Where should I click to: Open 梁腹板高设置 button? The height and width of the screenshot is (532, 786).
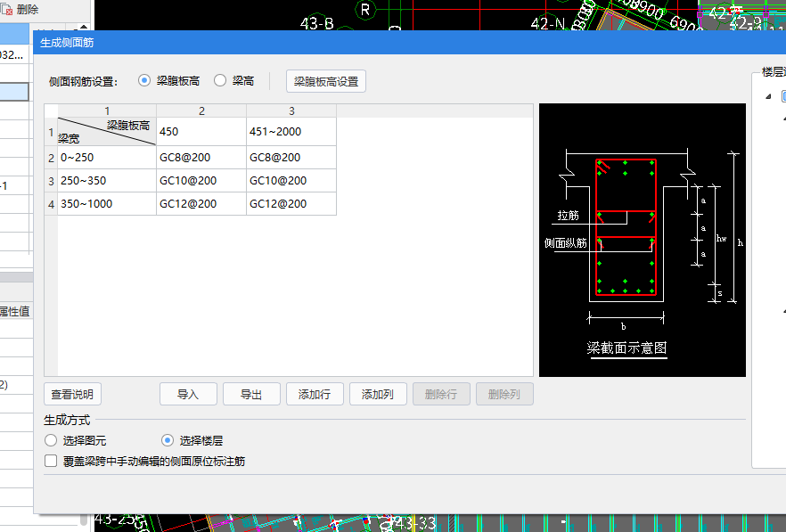pyautogui.click(x=326, y=81)
